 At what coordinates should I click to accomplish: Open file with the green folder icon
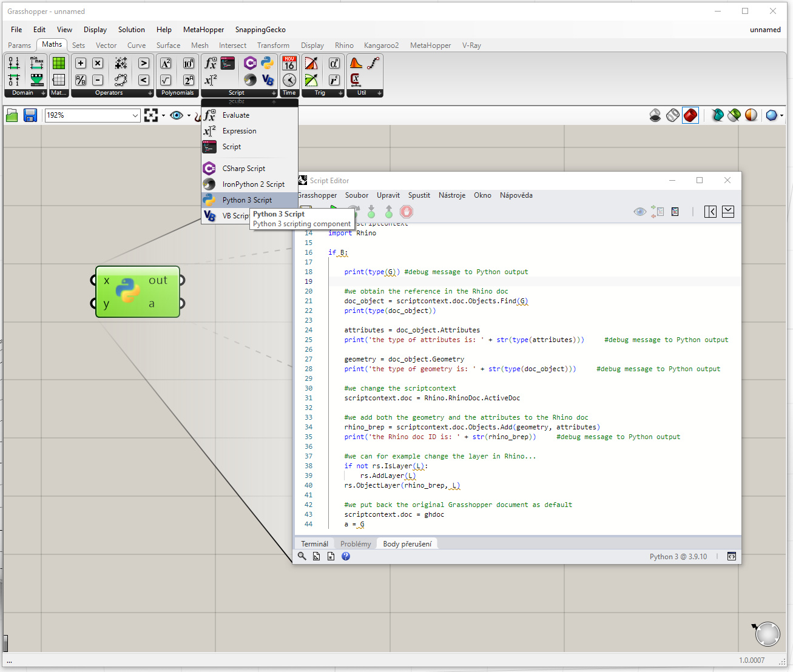click(12, 115)
